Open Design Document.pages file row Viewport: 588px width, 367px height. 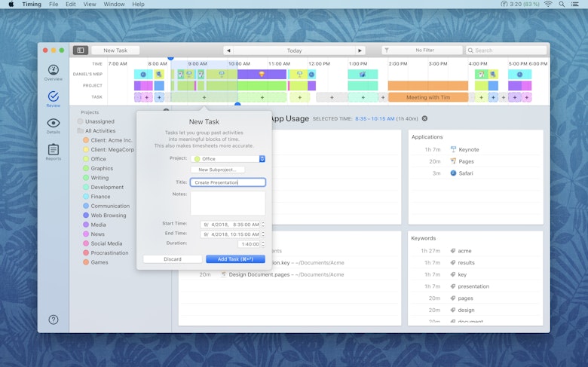[289, 274]
